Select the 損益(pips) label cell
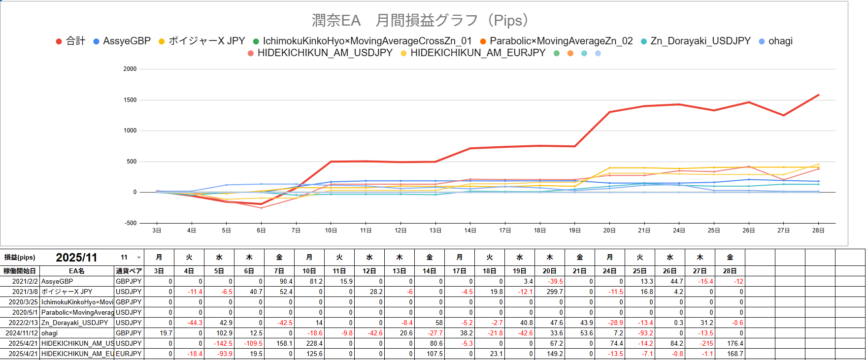Screen dimensions: 868x360 [20, 258]
